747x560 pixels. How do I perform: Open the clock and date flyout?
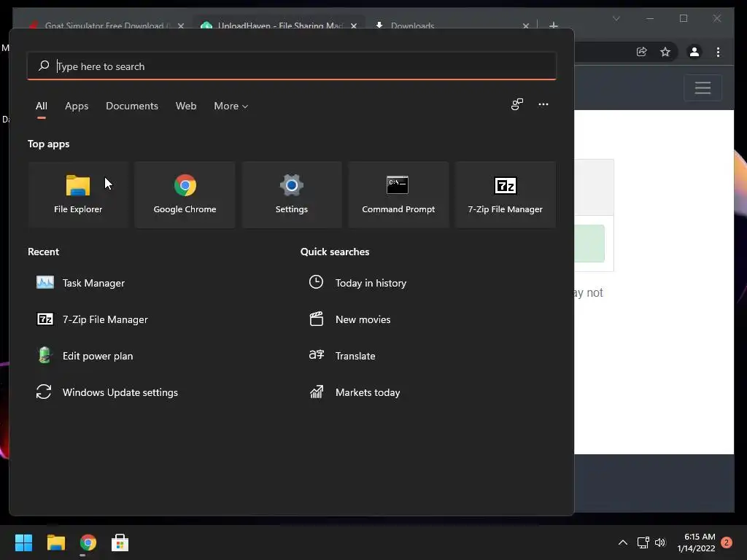[x=696, y=542]
